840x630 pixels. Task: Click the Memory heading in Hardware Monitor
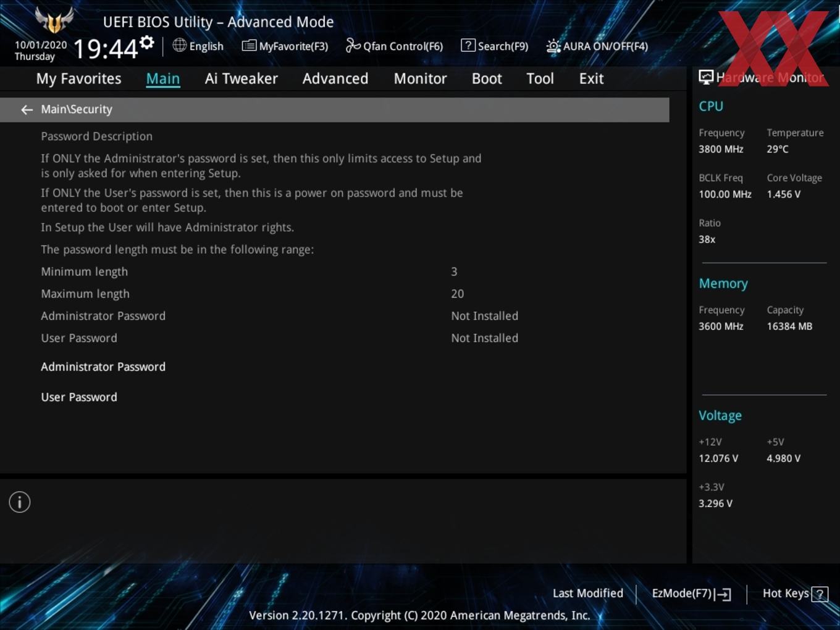[x=723, y=283]
